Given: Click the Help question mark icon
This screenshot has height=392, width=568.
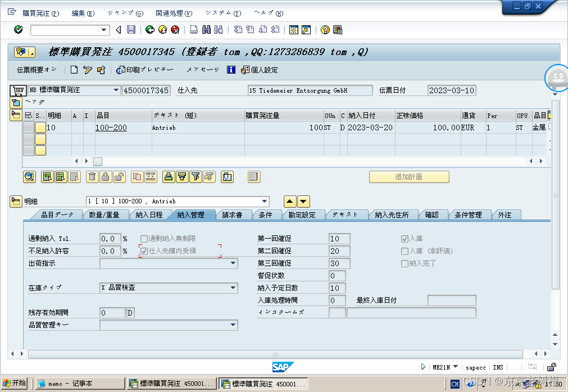Looking at the screenshot, I should click(325, 30).
